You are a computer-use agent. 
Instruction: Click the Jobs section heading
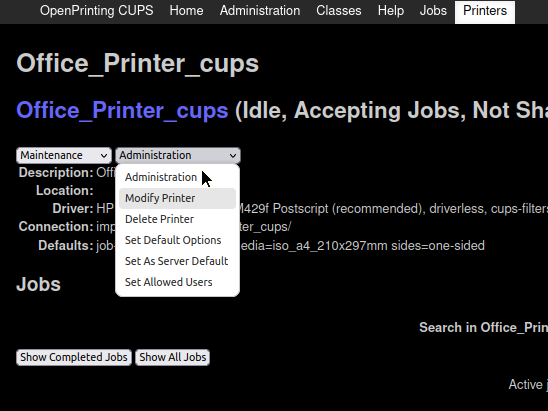point(38,284)
